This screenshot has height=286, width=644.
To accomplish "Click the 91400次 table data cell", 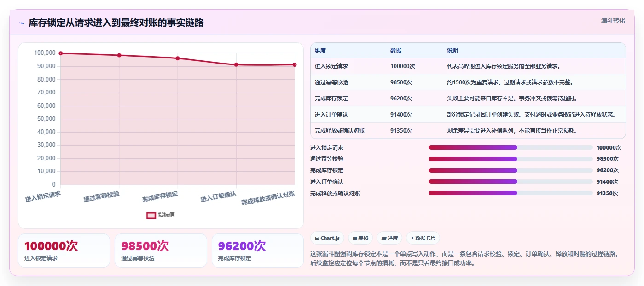I will (x=415, y=115).
